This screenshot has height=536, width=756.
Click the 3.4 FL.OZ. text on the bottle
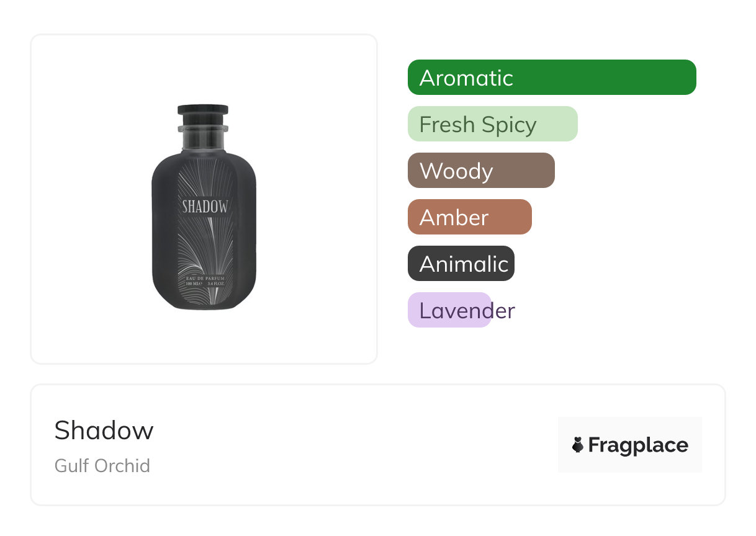coord(215,284)
